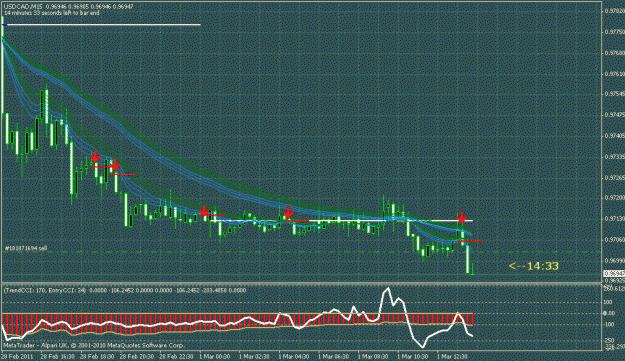Click the '28 Feb 18:30' time axis label
Screen dimensions: 625x361
(97, 356)
